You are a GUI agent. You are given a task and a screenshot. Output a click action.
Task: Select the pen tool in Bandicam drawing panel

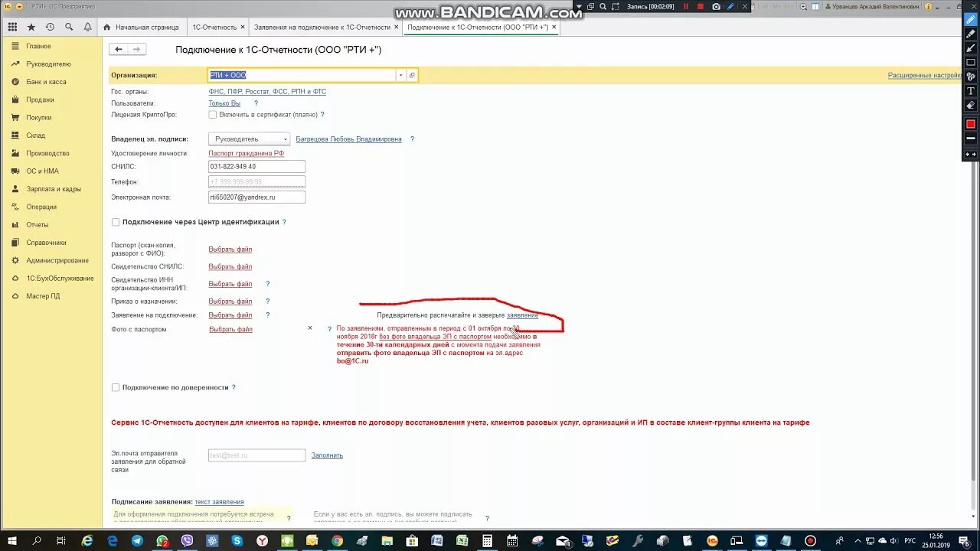(971, 20)
